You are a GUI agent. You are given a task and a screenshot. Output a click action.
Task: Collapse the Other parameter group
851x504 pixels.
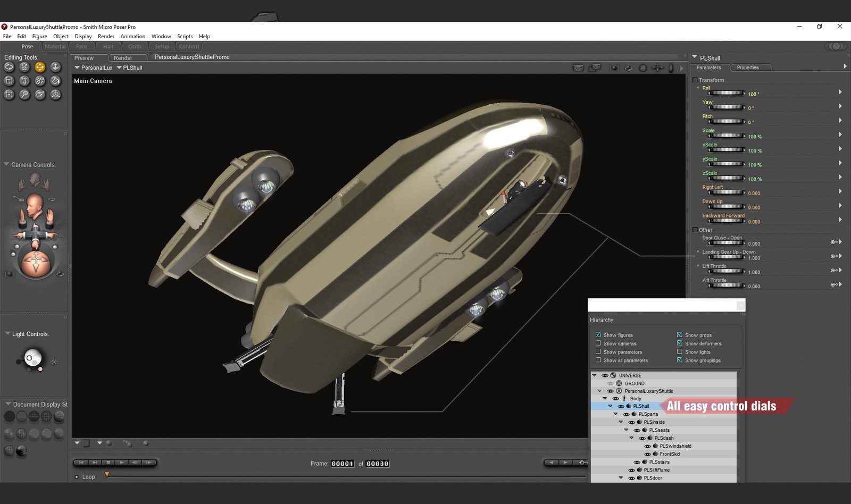click(695, 230)
